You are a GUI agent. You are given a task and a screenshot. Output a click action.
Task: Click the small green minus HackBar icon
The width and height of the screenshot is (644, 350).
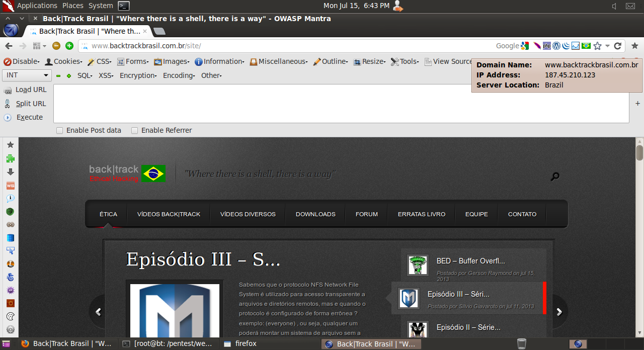[58, 75]
